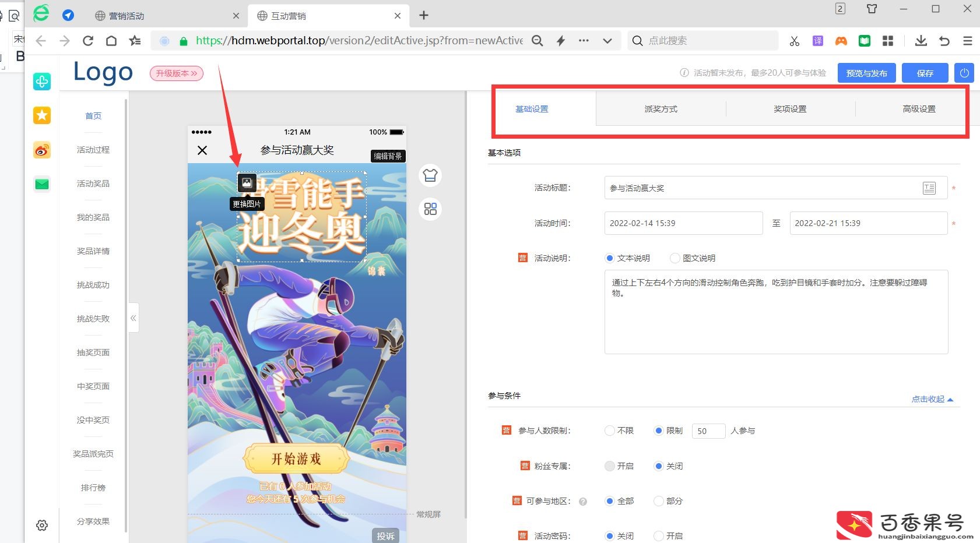Expand the address bar dropdown chevron
Screen dimensions: 980x543
[607, 41]
